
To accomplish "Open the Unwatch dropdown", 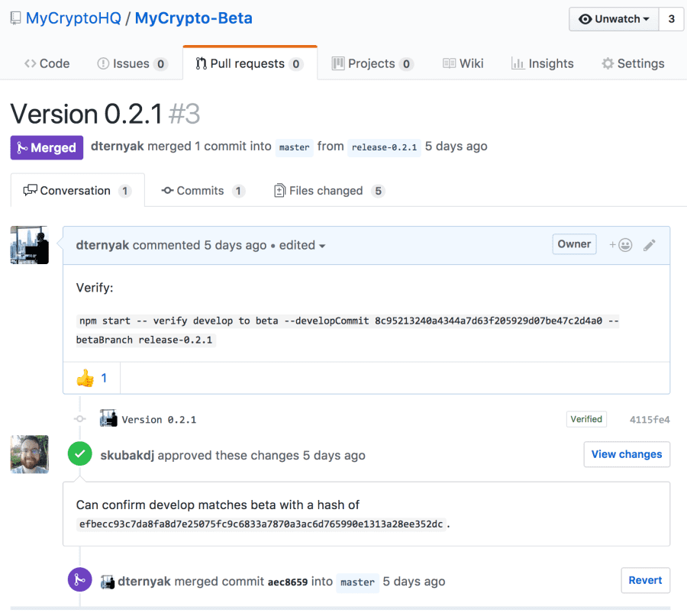I will point(614,19).
